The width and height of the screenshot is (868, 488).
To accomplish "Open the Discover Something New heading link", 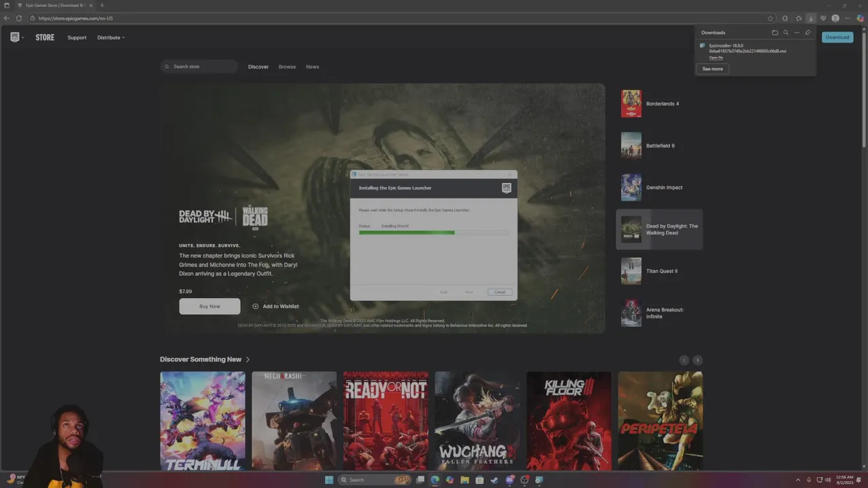I will pos(205,359).
